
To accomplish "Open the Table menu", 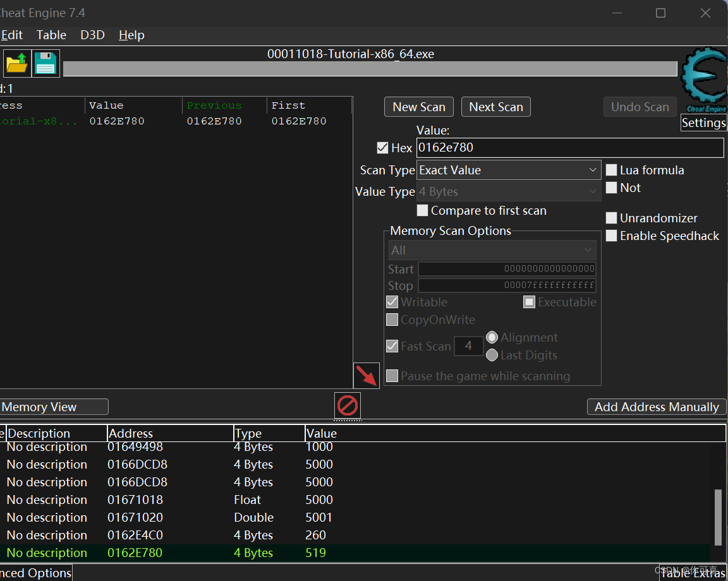I will 52,35.
